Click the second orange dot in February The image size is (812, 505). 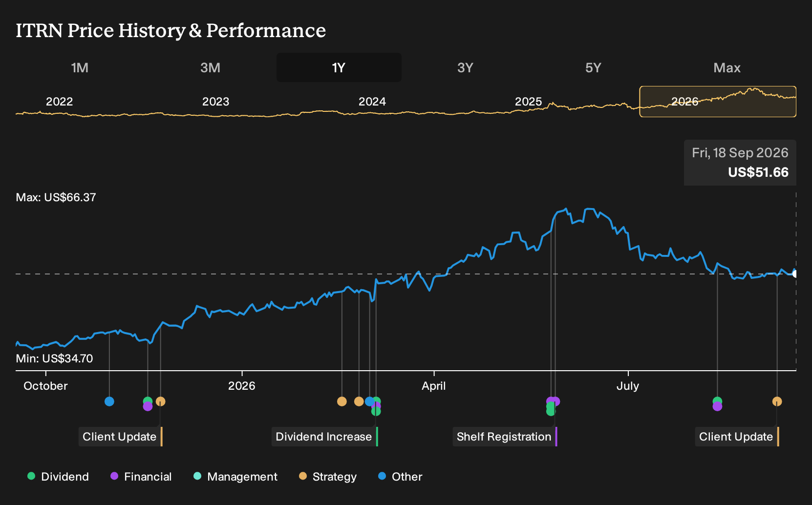pos(359,401)
